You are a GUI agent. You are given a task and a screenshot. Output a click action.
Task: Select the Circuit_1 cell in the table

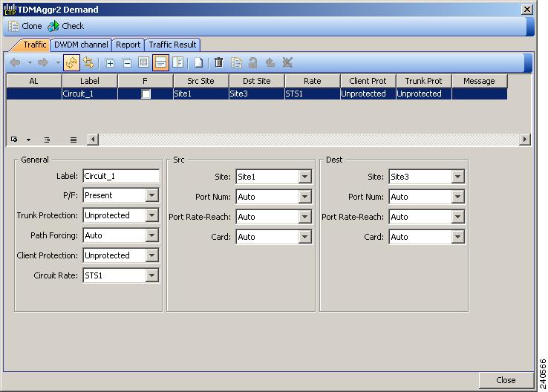(90, 94)
